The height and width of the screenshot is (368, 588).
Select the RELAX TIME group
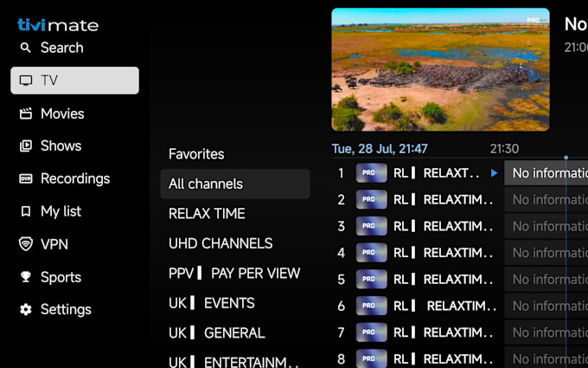207,214
